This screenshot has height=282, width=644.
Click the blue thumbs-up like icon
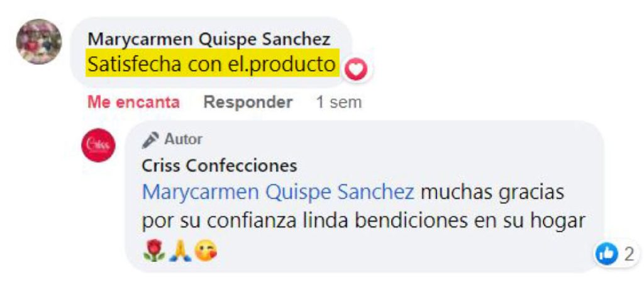click(607, 254)
